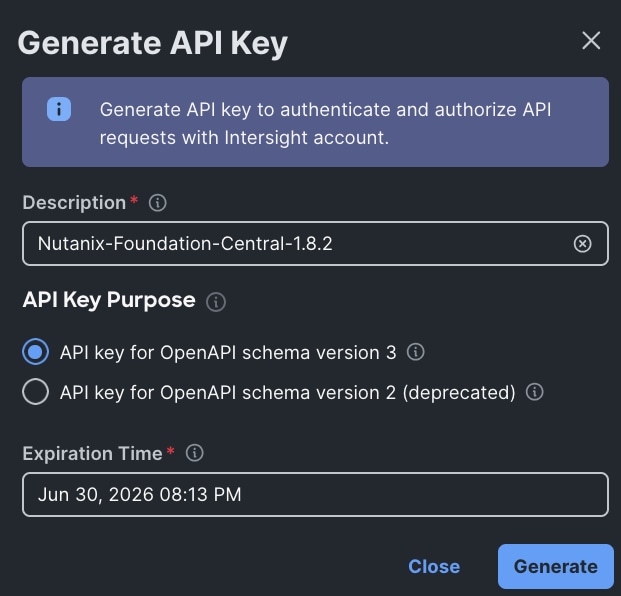Click the 'Generate API key to authenticate' banner text
This screenshot has height=596, width=621.
[325, 124]
